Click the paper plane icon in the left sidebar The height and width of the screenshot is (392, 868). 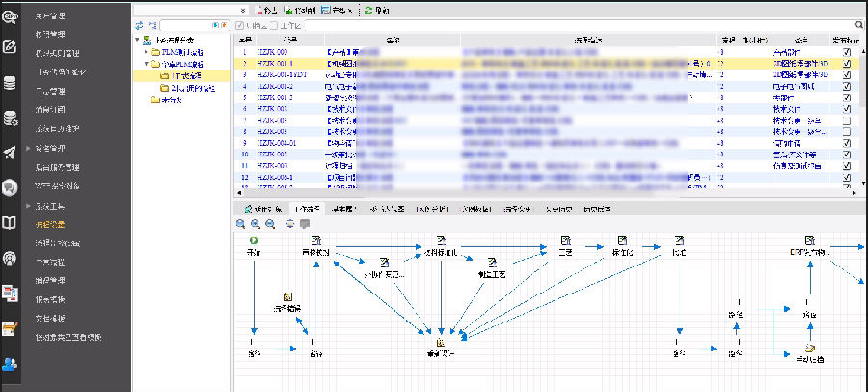point(11,152)
